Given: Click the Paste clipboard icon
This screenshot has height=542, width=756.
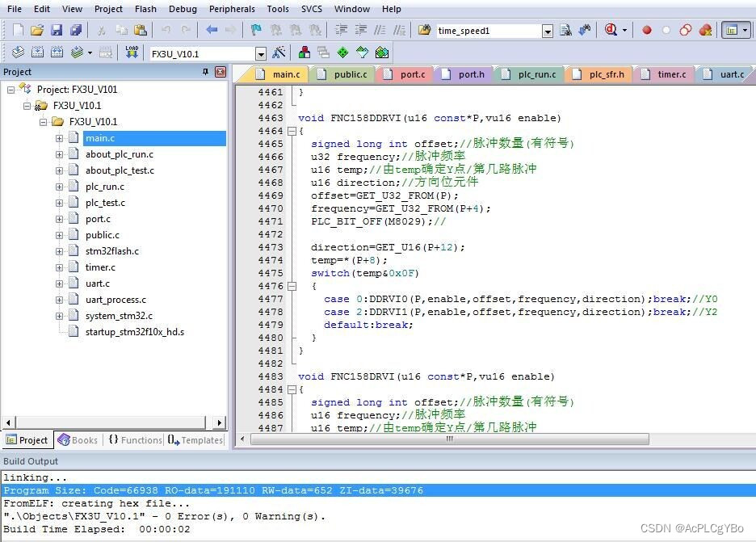Looking at the screenshot, I should click(141, 30).
